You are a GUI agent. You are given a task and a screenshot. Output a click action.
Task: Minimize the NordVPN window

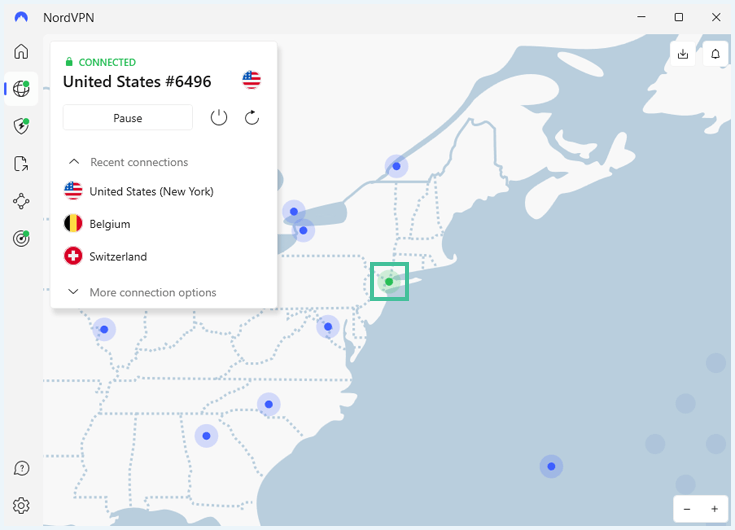641,17
